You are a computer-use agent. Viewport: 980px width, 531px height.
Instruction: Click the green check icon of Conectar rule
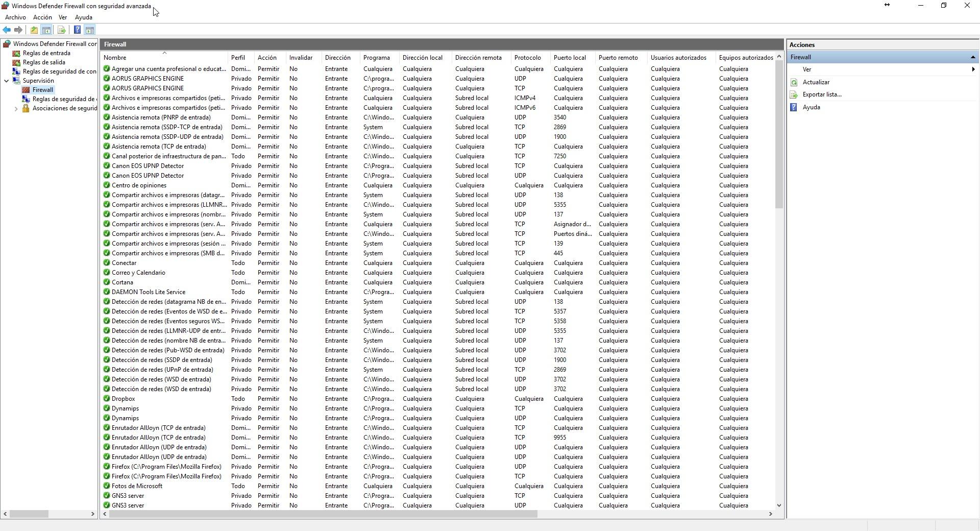[x=107, y=263]
